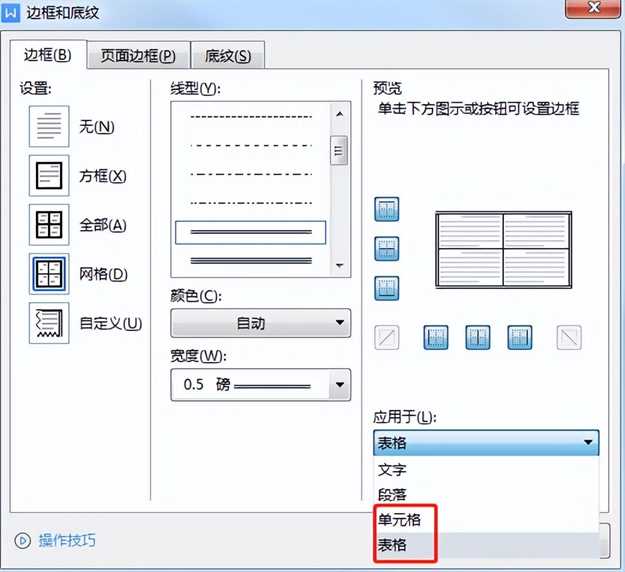Switch to the 页面边框 tab

pyautogui.click(x=138, y=56)
